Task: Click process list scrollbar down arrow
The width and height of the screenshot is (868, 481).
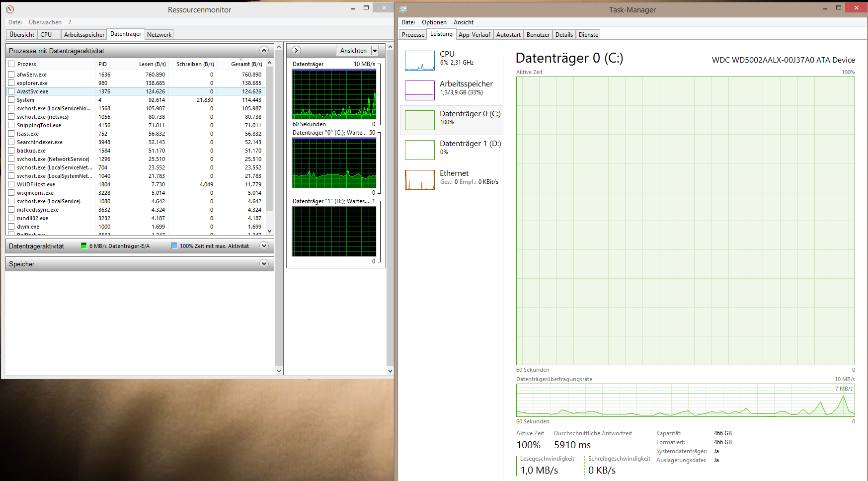Action: 270,231
